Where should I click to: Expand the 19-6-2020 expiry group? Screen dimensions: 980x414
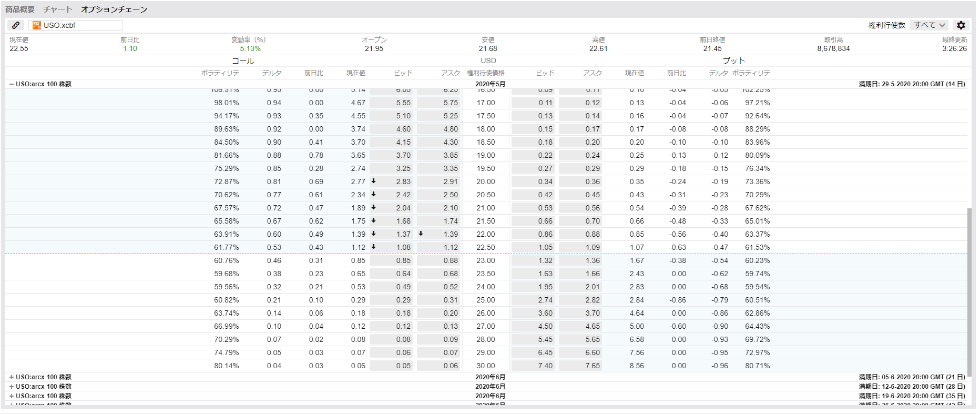pyautogui.click(x=12, y=396)
